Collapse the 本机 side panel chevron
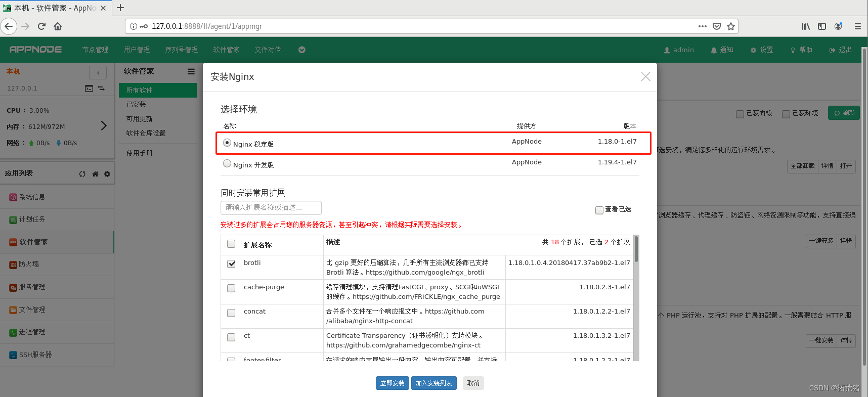This screenshot has height=397, width=868. coord(98,73)
